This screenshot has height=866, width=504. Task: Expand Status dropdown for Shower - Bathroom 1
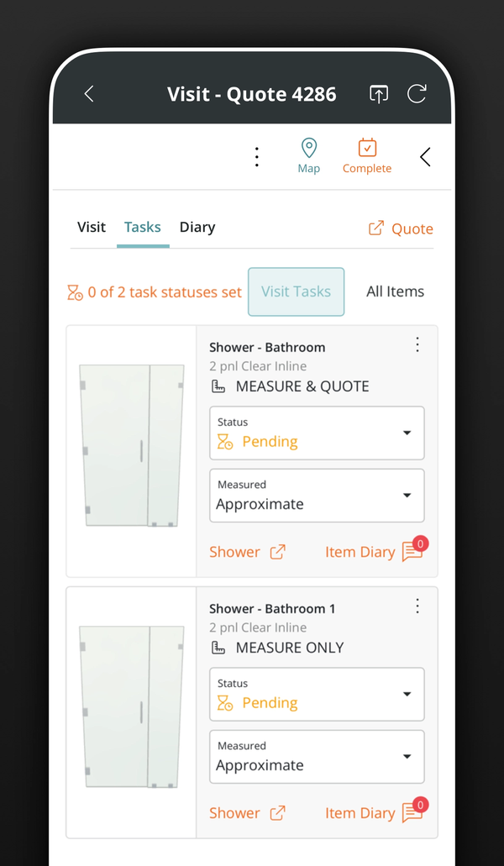(x=317, y=695)
